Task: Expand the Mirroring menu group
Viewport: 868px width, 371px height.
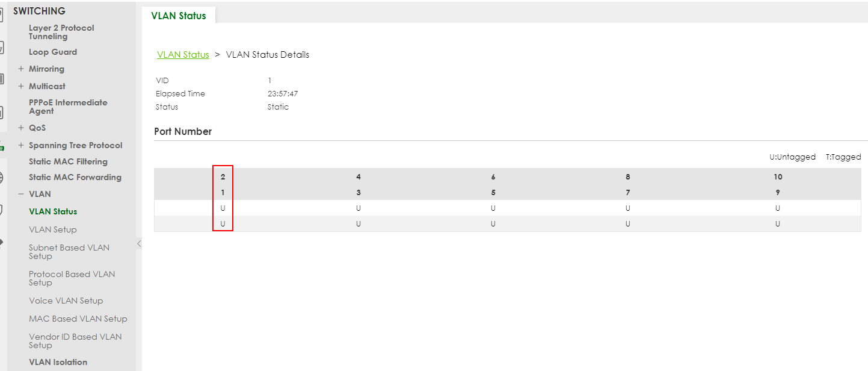Action: click(21, 69)
